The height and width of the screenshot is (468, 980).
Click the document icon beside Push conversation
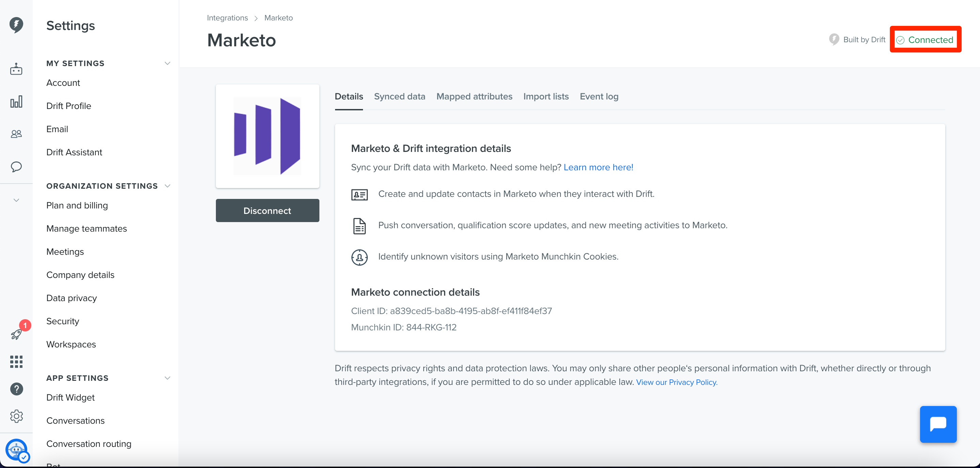point(359,226)
